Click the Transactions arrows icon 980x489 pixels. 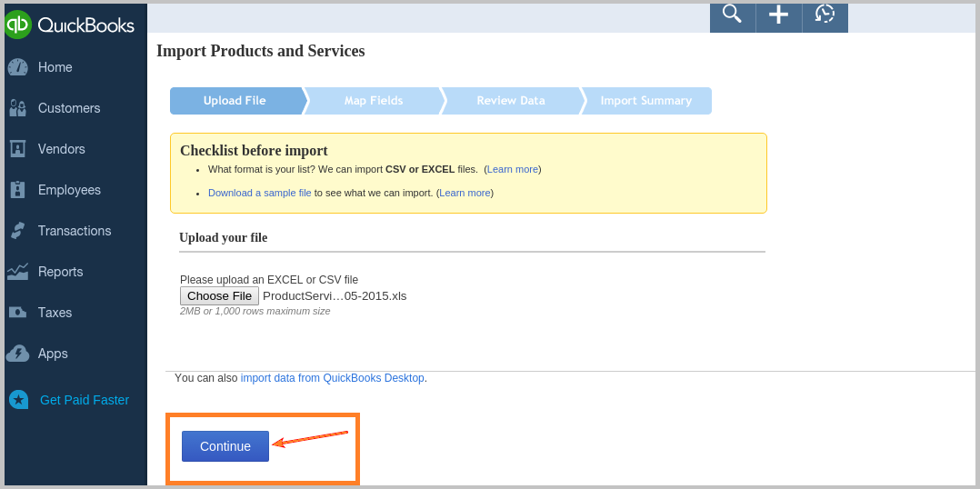(17, 231)
